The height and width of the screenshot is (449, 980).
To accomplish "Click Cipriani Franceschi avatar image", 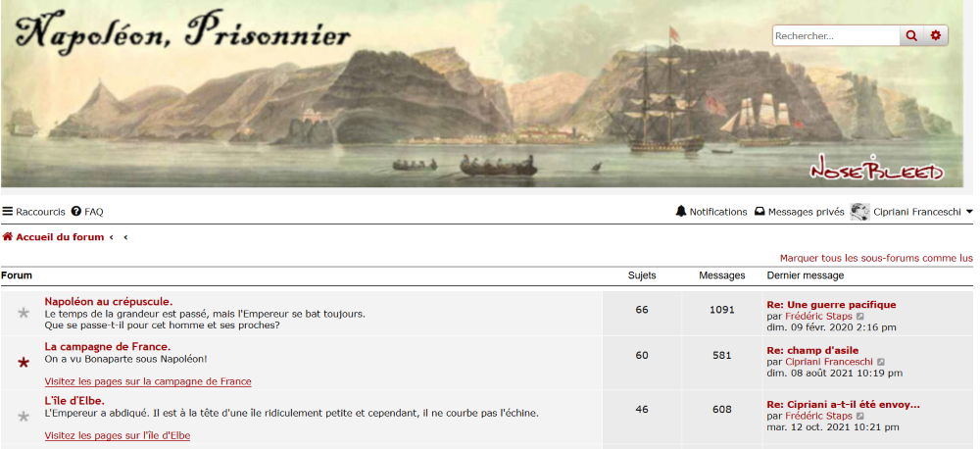I will click(859, 212).
